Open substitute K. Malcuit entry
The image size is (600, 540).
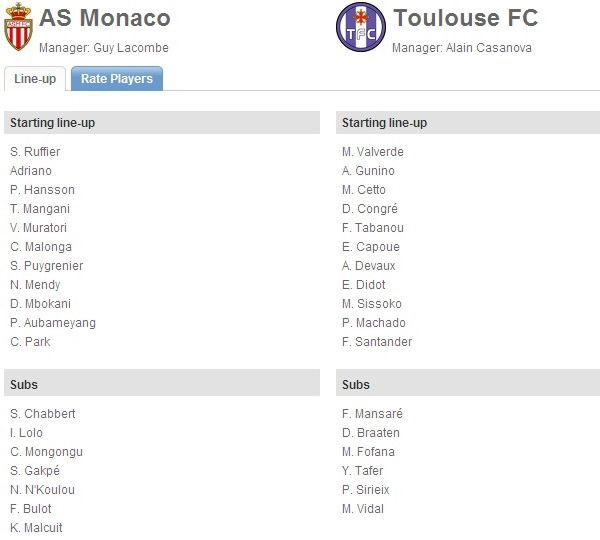pos(36,527)
